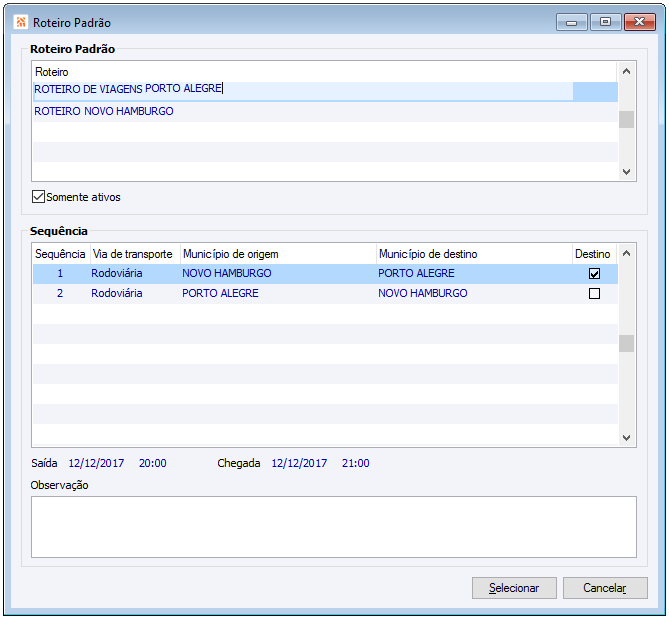The image size is (669, 620).
Task: Click Rodoviária in sequence 2 row
Action: tap(116, 294)
